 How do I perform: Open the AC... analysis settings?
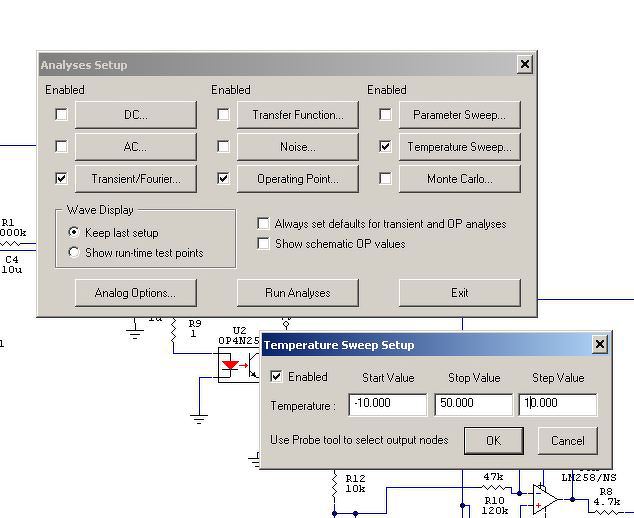tap(136, 147)
